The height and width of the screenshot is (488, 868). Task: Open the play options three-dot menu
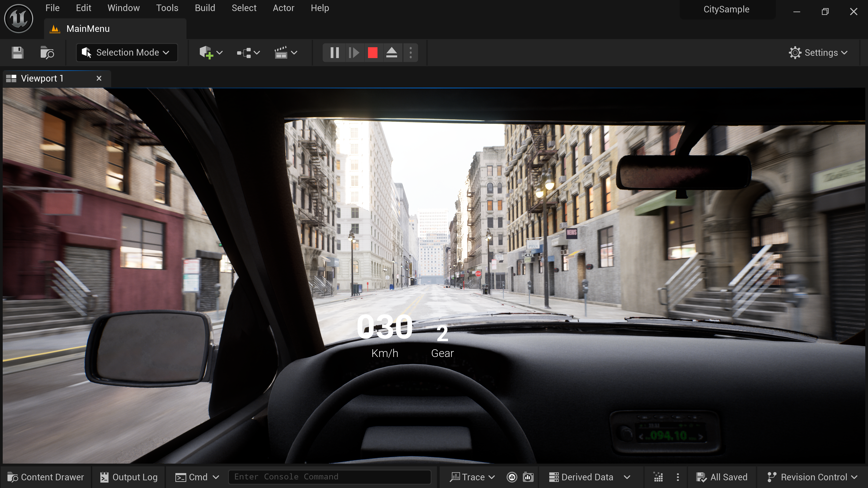(410, 53)
